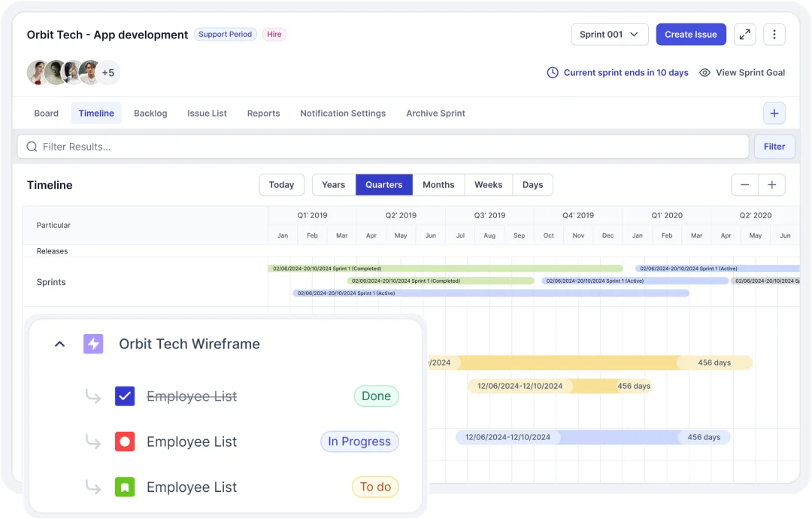
Task: Switch timeline scale to Months
Action: coord(438,185)
